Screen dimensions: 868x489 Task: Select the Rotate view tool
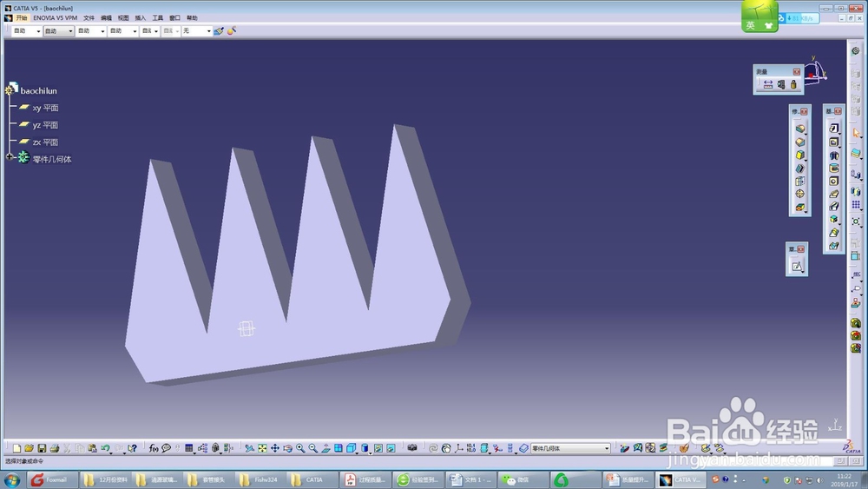287,448
